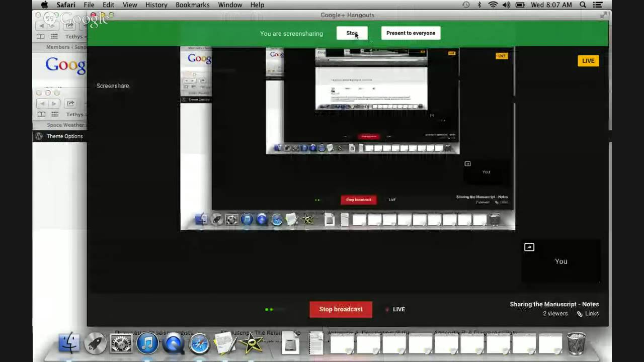Open Notification Center list icon
The width and height of the screenshot is (644, 362).
[598, 5]
